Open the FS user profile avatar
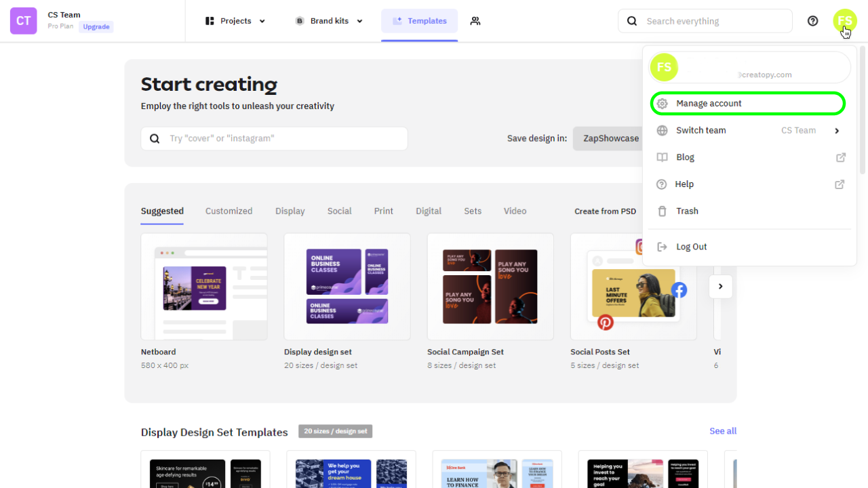This screenshot has width=868, height=488. click(844, 20)
